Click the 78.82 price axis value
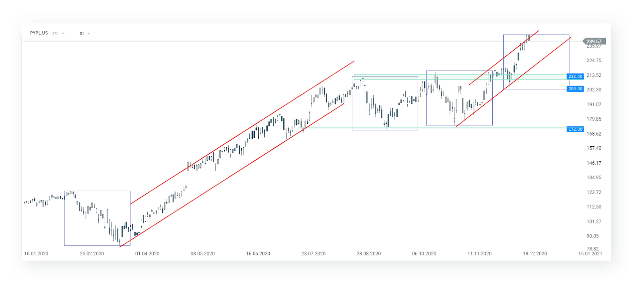Viewport: 644px width, 293px height. (x=592, y=249)
